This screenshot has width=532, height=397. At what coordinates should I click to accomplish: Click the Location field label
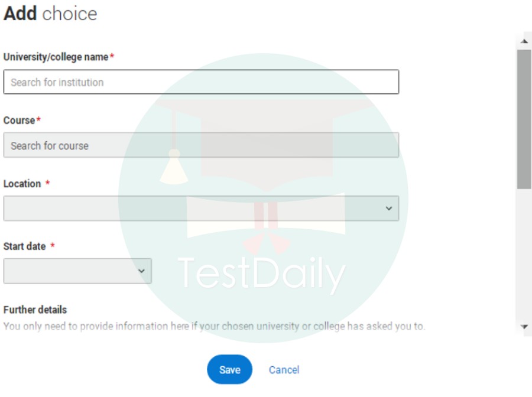coord(22,184)
